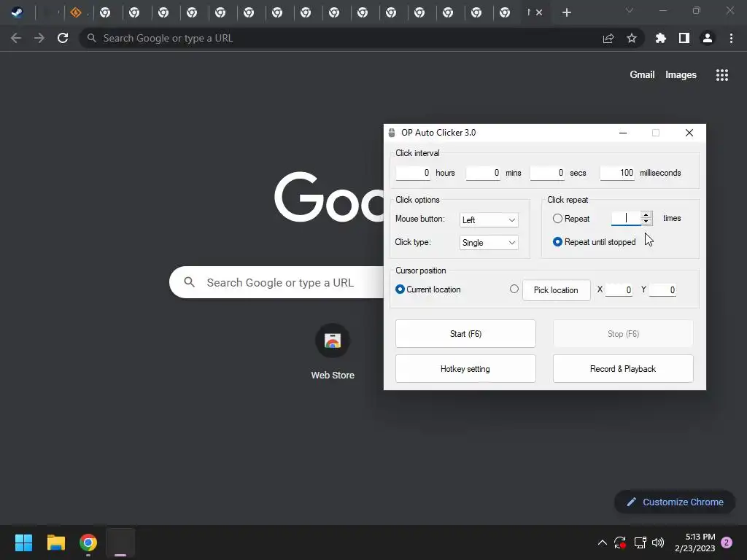Open the dark auto clicker taskbar item

tap(120, 542)
